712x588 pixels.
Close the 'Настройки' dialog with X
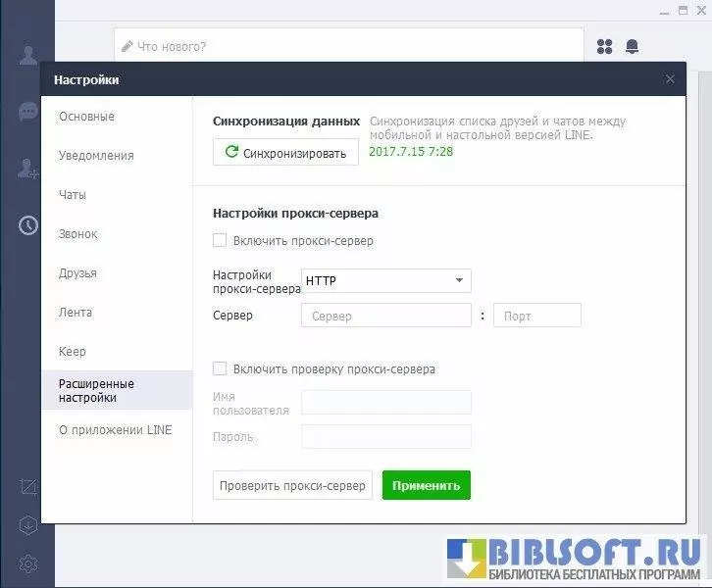[x=670, y=79]
